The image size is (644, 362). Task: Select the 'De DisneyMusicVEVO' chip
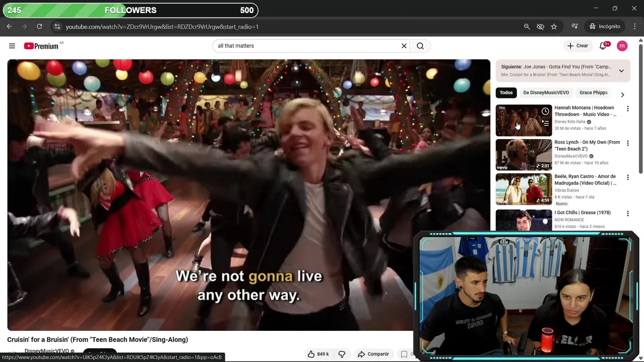pyautogui.click(x=546, y=93)
